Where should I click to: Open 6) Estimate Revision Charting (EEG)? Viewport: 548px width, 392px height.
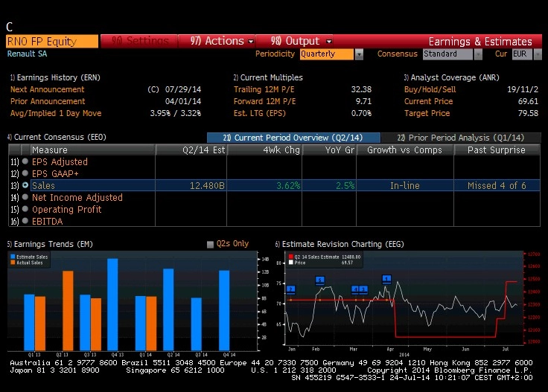pos(340,244)
